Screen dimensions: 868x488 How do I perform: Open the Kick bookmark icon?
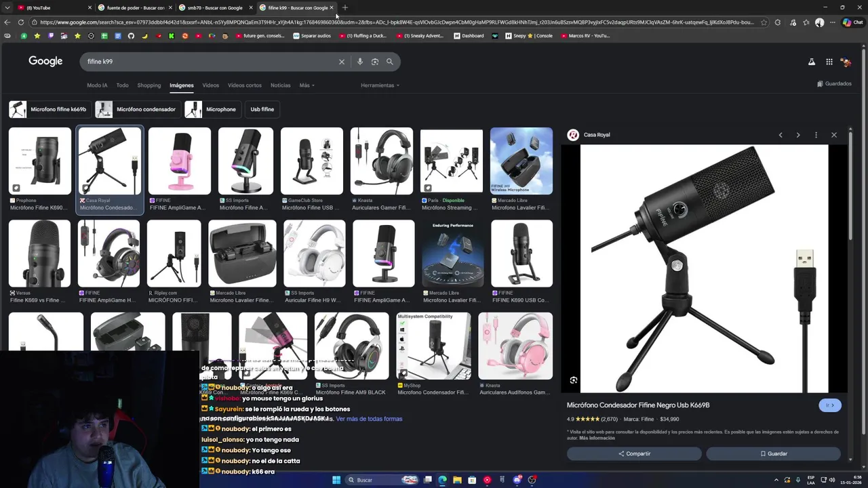(171, 36)
